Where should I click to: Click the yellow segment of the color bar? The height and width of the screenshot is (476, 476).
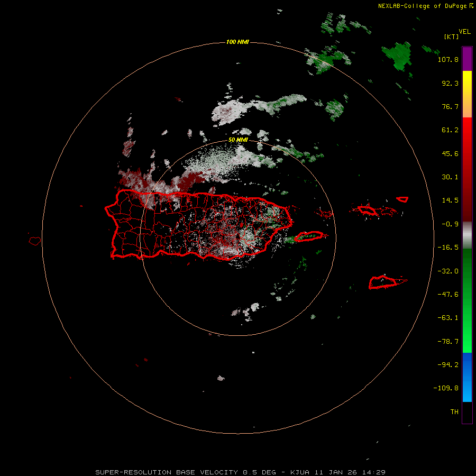pos(467,79)
